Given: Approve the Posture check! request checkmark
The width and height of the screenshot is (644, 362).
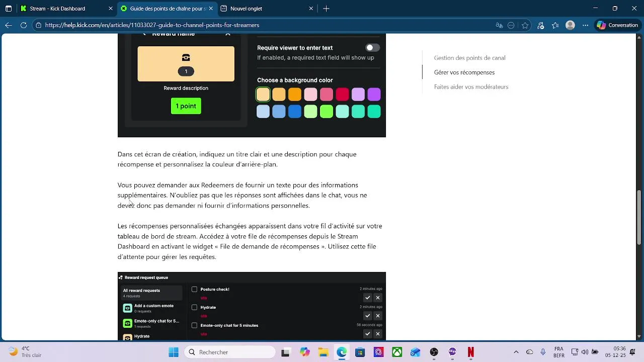Looking at the screenshot, I should coord(367,298).
